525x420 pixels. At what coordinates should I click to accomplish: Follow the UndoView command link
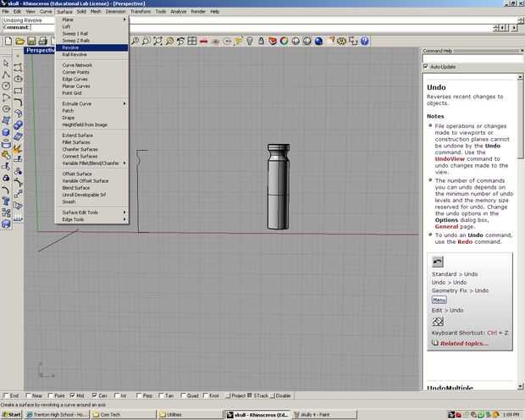[x=450, y=158]
